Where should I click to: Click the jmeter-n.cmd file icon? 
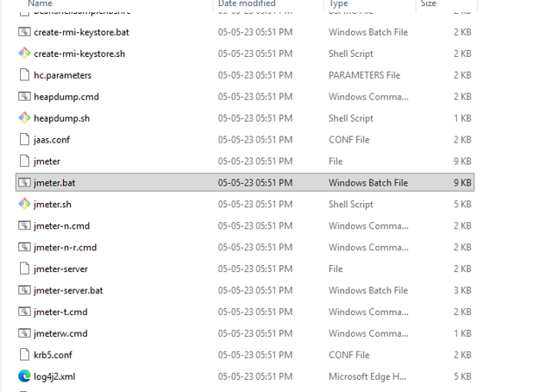24,226
